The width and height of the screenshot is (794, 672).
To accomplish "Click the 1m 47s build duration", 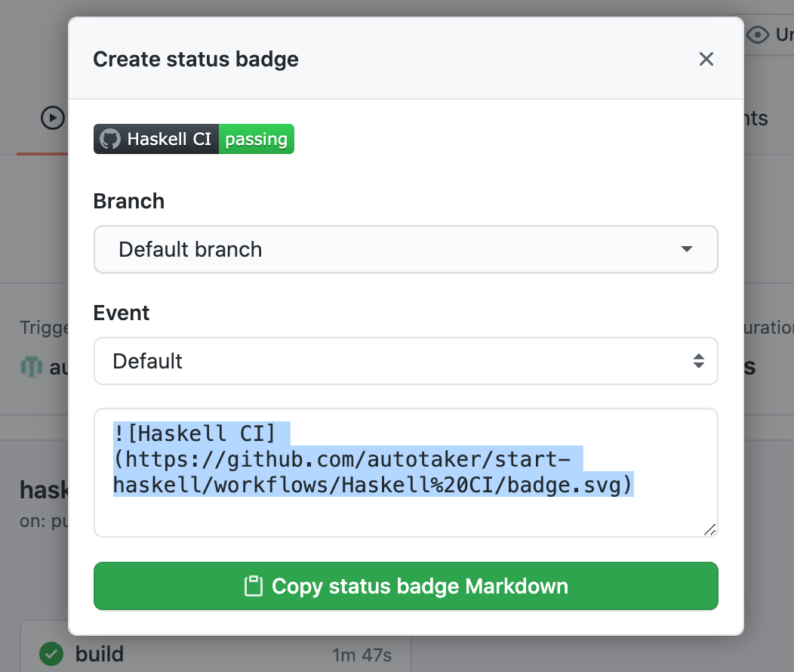I will (x=362, y=655).
